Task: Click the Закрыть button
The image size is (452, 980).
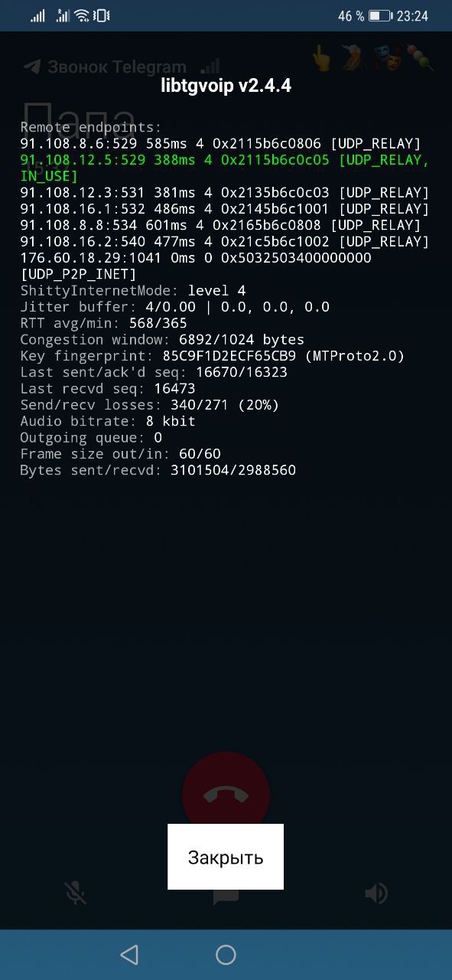Action: pyautogui.click(x=226, y=857)
